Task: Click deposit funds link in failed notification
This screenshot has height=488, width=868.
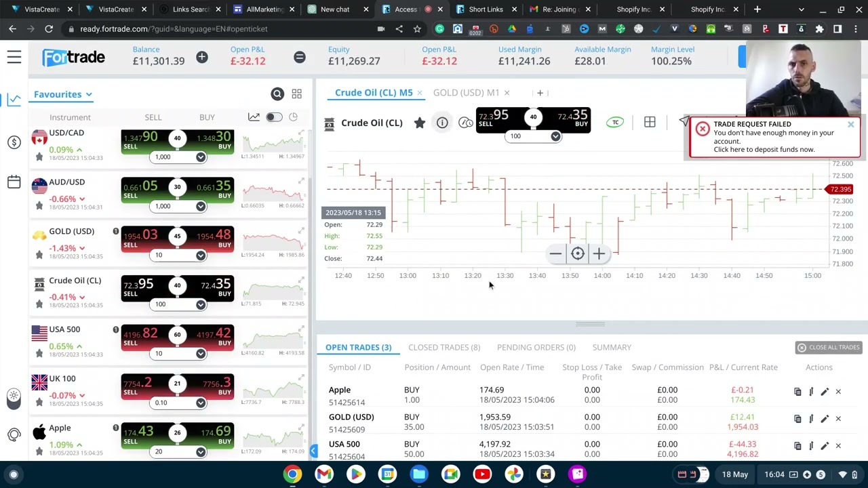Action: click(x=764, y=150)
